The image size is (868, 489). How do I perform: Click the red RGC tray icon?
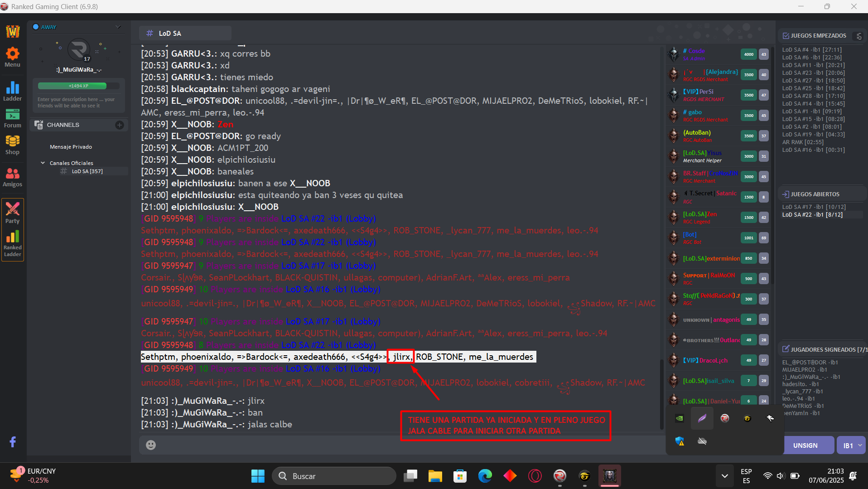point(725,418)
